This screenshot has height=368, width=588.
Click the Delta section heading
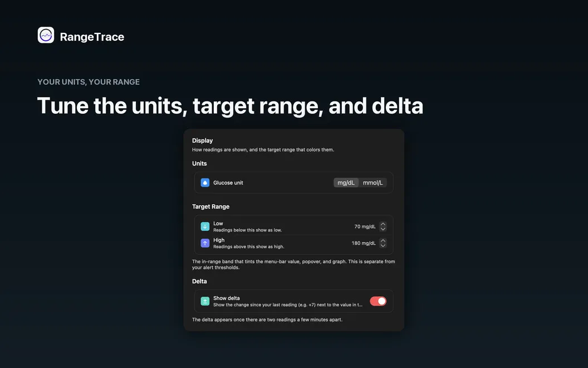[199, 281]
